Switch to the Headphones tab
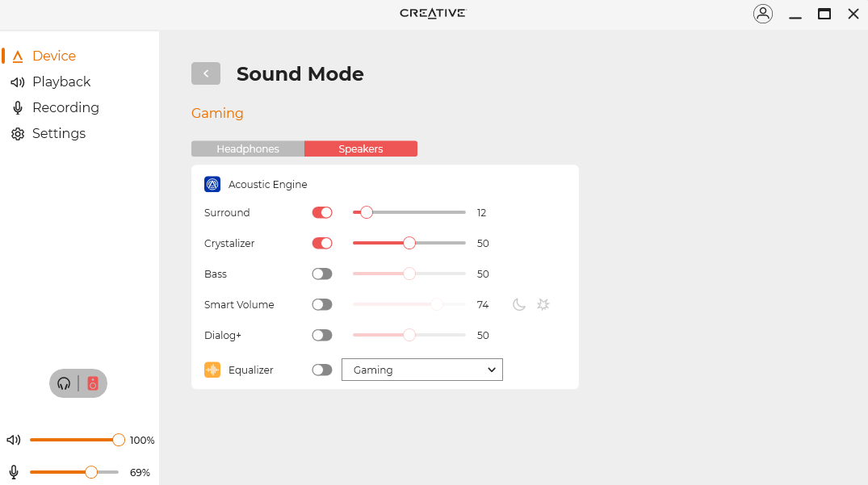The height and width of the screenshot is (485, 868). [x=248, y=149]
